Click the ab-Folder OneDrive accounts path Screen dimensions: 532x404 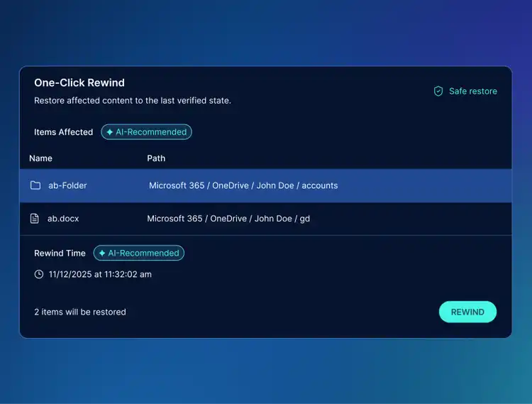coord(243,185)
